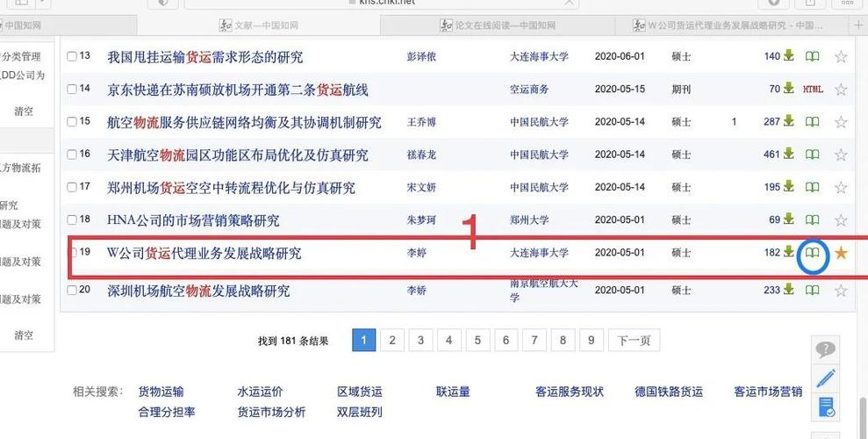
Task: Go to page 2 of results
Action: (392, 341)
